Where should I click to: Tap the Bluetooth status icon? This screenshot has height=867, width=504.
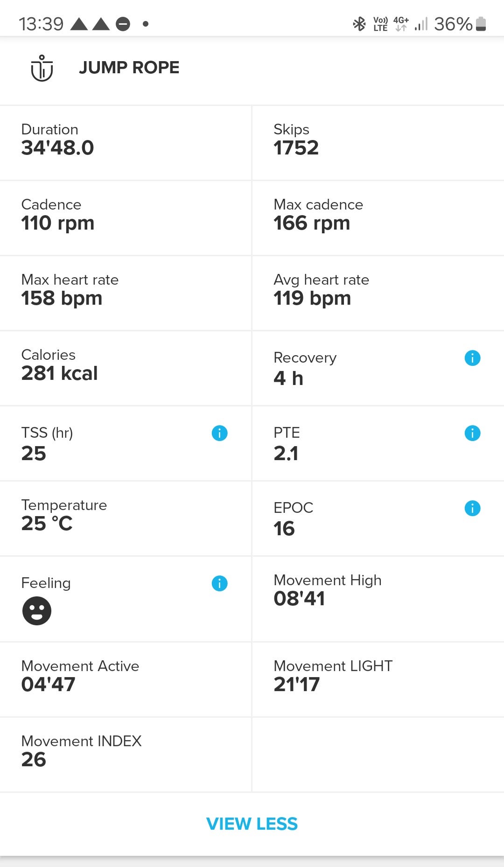tap(359, 24)
